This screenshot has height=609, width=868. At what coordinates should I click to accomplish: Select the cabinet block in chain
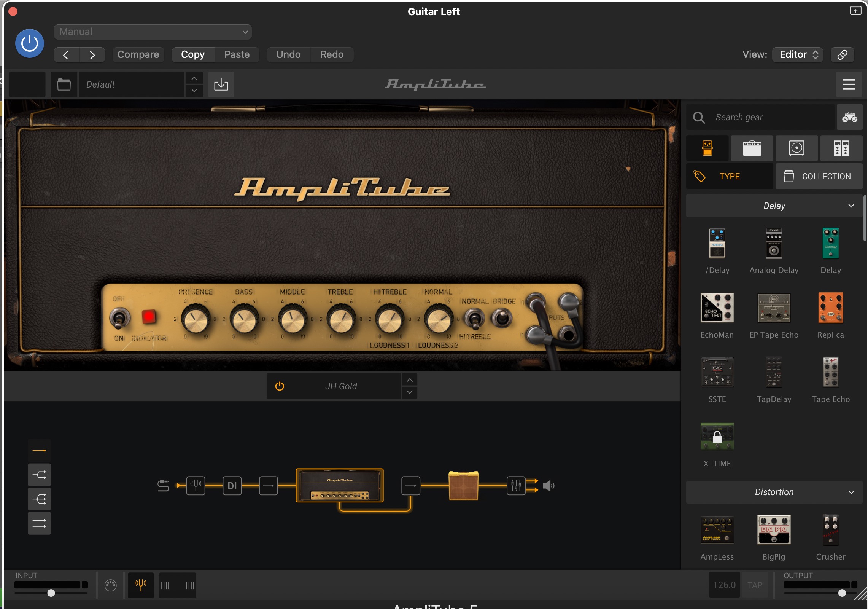(463, 485)
